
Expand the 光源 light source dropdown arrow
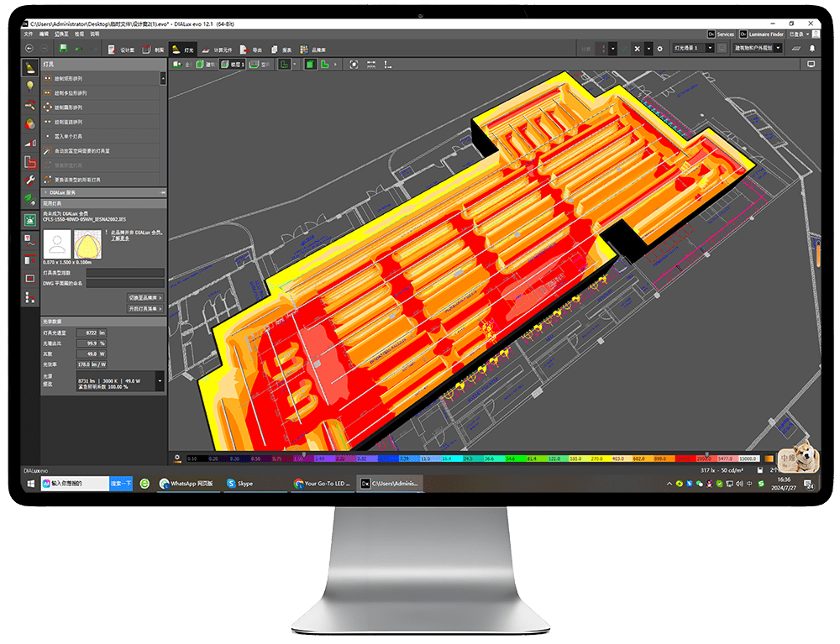(160, 380)
